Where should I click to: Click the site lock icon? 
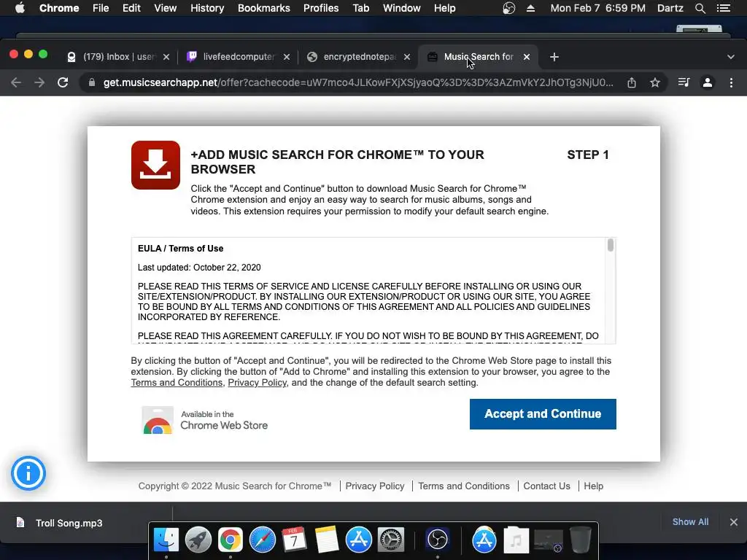coord(91,82)
